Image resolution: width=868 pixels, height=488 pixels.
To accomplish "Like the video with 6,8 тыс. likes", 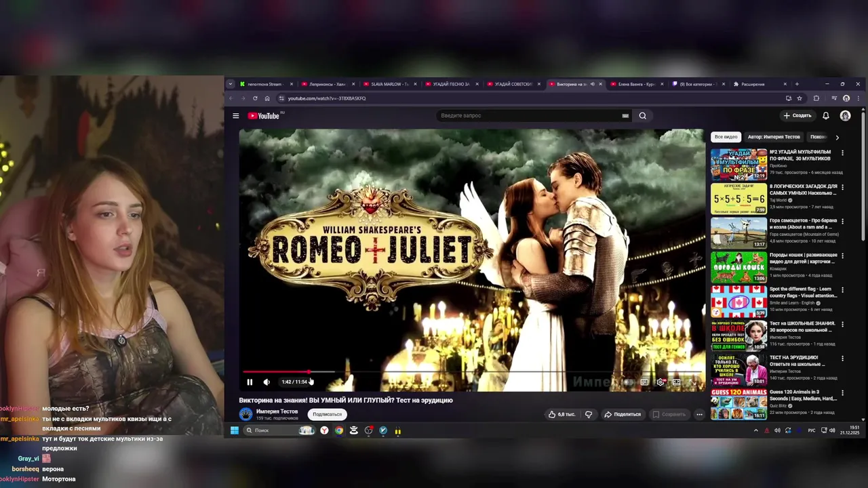I will (561, 414).
